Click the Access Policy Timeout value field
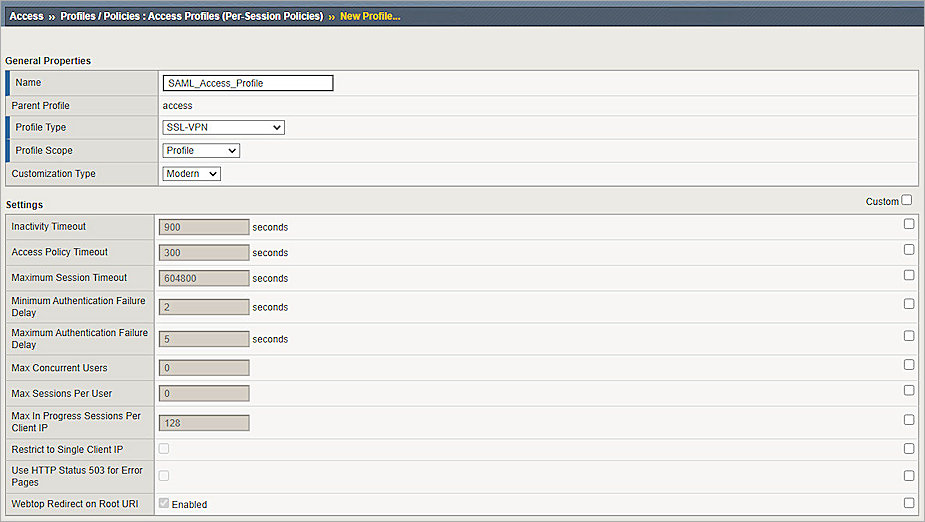Screen dimensions: 925x522 [x=204, y=252]
